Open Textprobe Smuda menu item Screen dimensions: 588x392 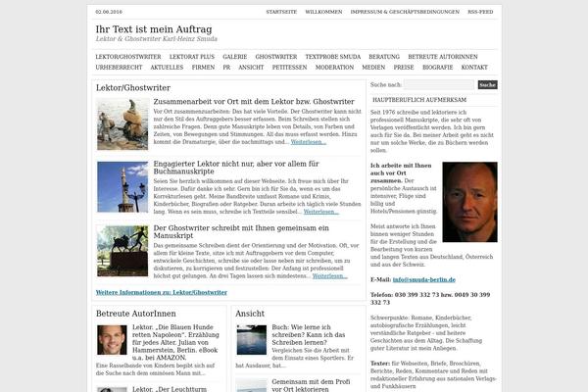[332, 57]
